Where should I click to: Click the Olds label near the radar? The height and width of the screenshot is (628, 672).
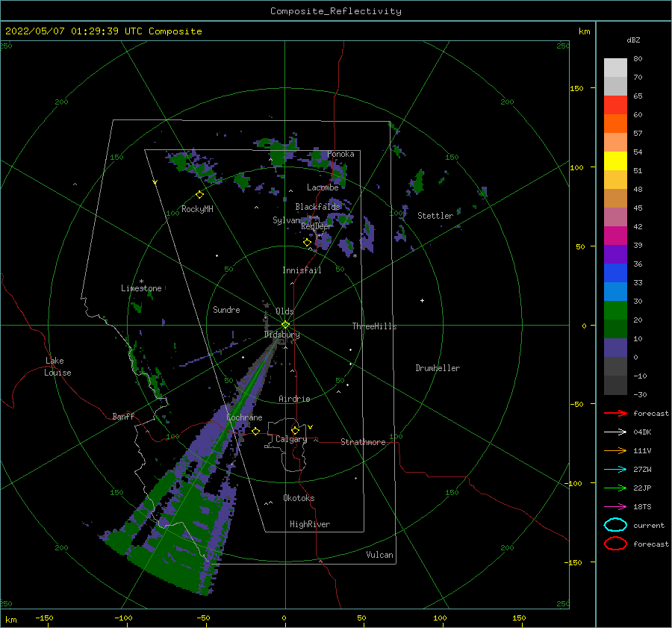(x=284, y=311)
